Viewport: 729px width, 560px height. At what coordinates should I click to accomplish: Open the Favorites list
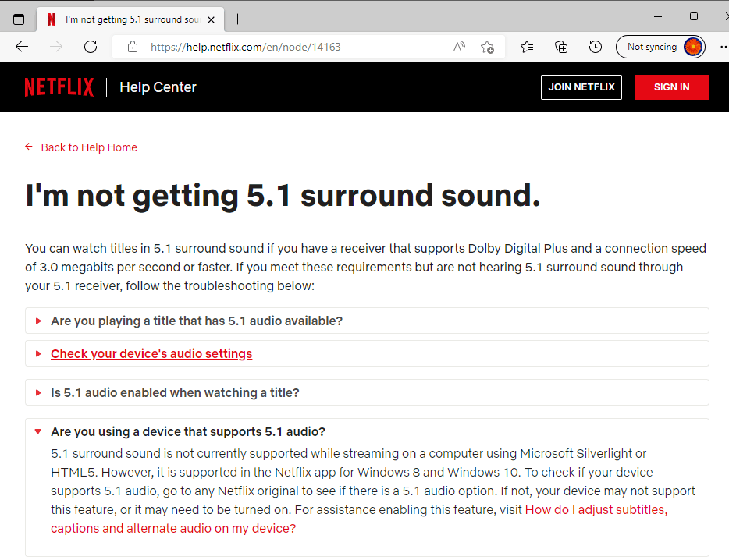point(527,47)
